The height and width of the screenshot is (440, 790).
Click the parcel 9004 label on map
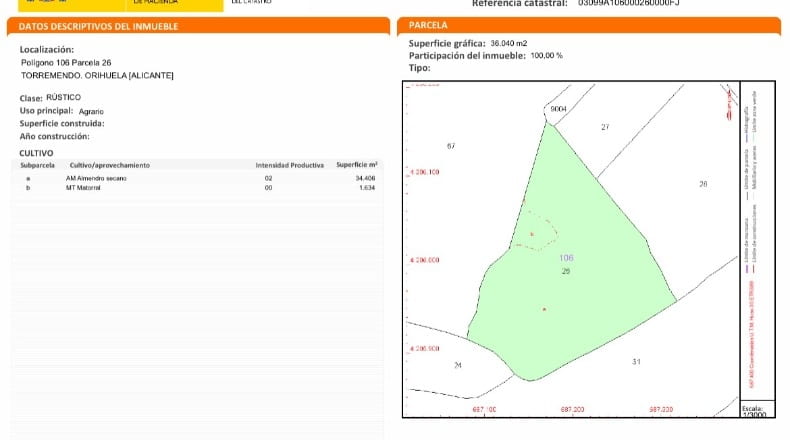click(558, 109)
